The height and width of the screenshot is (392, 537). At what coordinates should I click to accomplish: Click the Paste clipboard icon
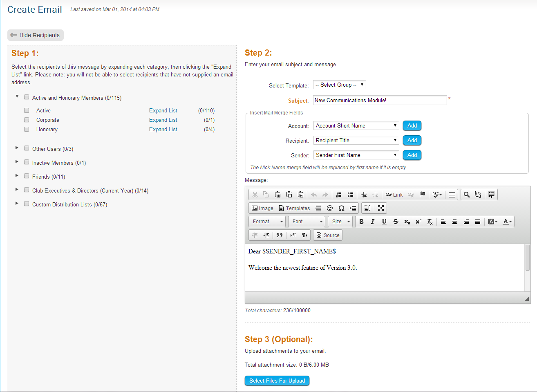point(277,195)
